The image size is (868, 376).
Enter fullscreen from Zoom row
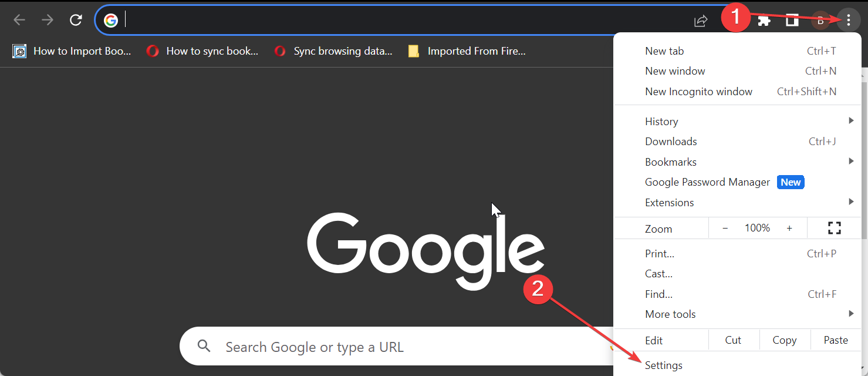[x=834, y=228]
